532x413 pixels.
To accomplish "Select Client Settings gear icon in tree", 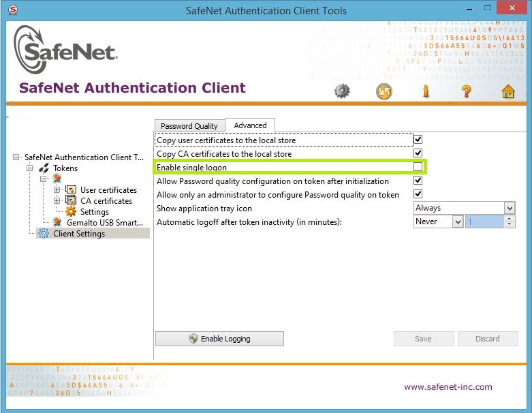I will (x=44, y=234).
